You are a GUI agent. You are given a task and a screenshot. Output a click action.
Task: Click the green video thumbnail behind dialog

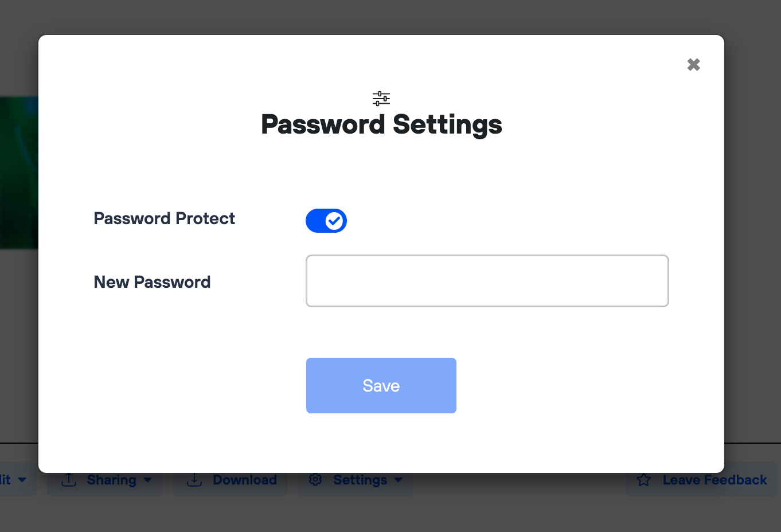[18, 172]
